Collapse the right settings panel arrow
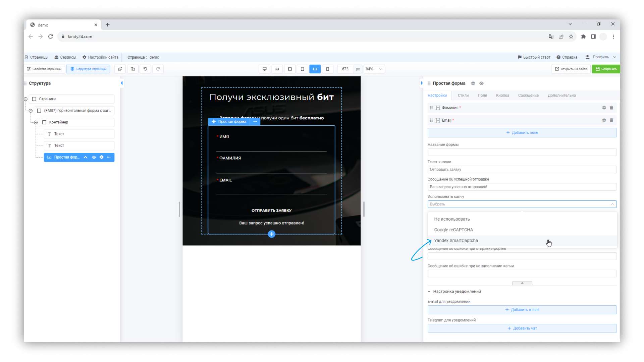This screenshot has height=362, width=644. [422, 83]
